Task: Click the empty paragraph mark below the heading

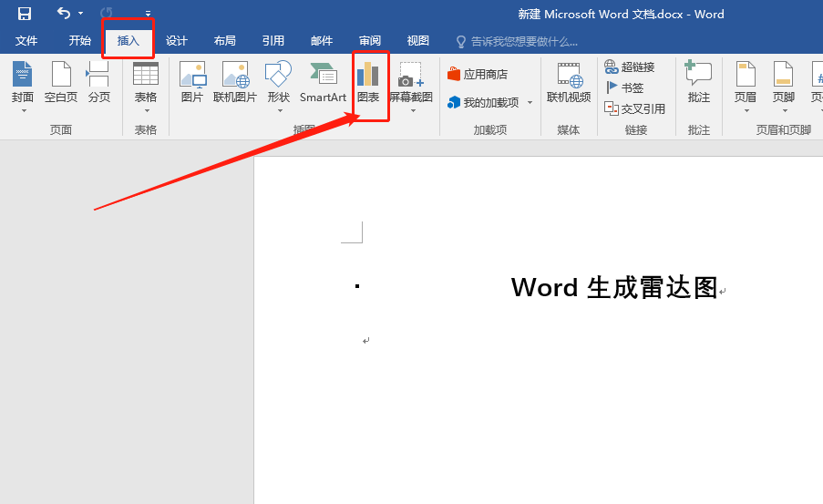Action: pos(366,341)
